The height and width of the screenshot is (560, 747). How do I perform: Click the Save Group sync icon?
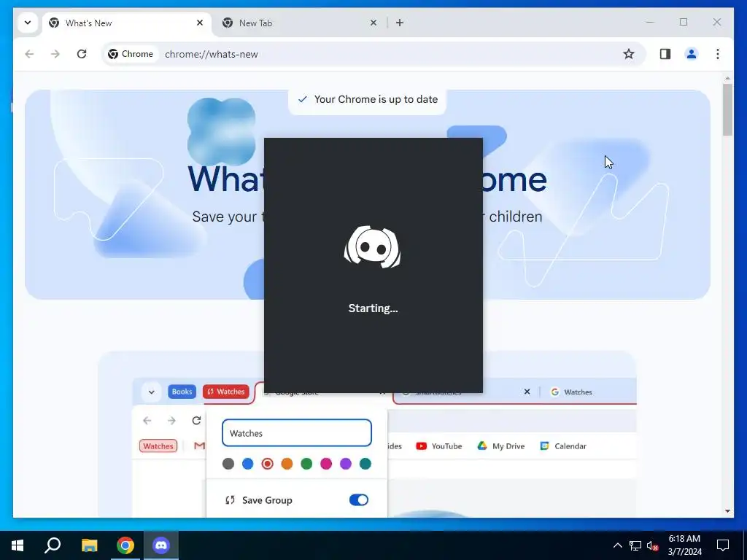tap(230, 500)
